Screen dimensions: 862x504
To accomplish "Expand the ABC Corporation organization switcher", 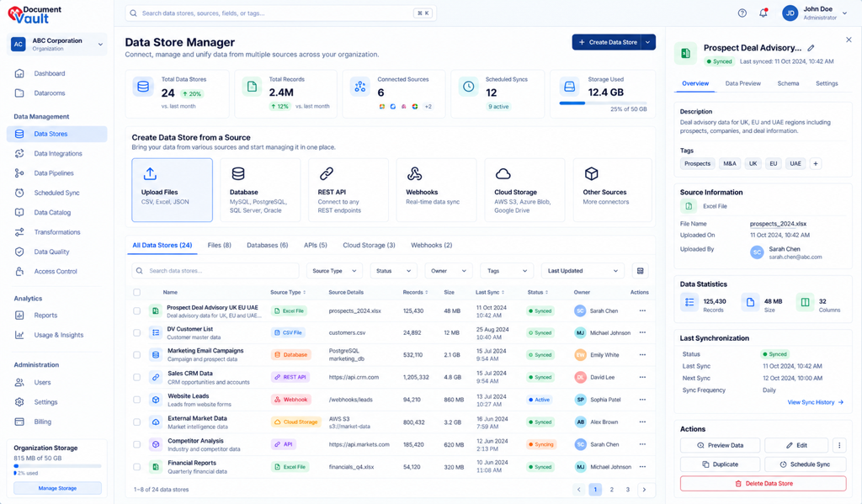I will coord(57,45).
